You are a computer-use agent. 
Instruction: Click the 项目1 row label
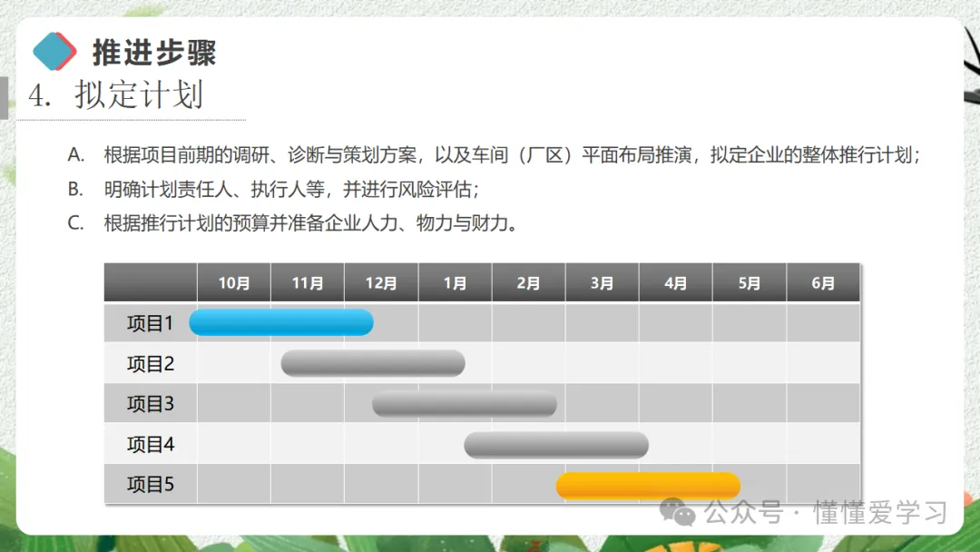(150, 323)
